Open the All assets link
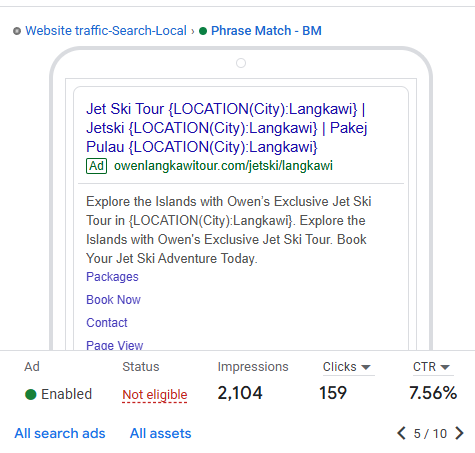475x453 pixels. pyautogui.click(x=161, y=434)
